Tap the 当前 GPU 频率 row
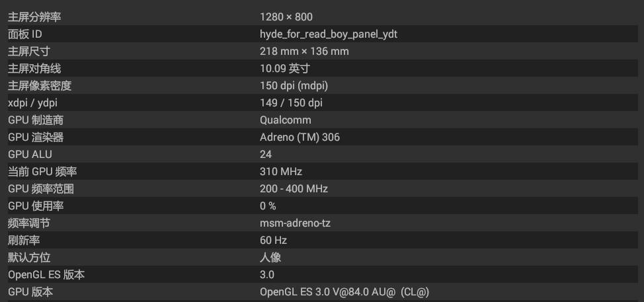This screenshot has height=302, width=644. (x=322, y=171)
